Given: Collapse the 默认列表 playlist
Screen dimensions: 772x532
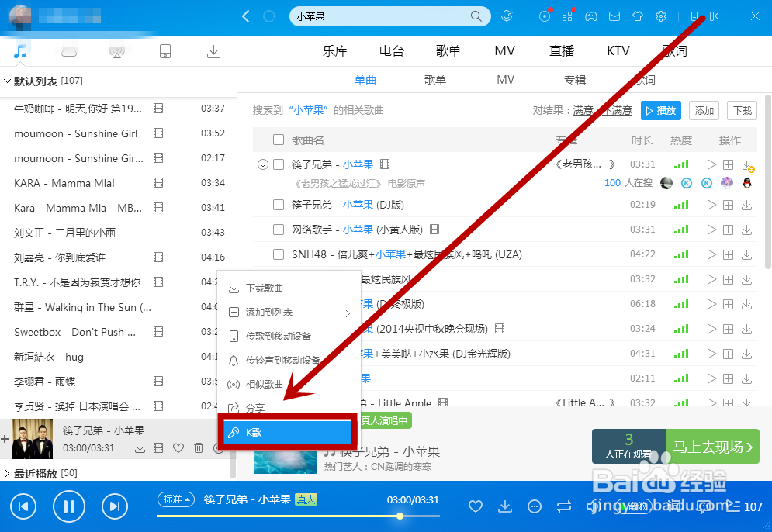Looking at the screenshot, I should pyautogui.click(x=7, y=81).
